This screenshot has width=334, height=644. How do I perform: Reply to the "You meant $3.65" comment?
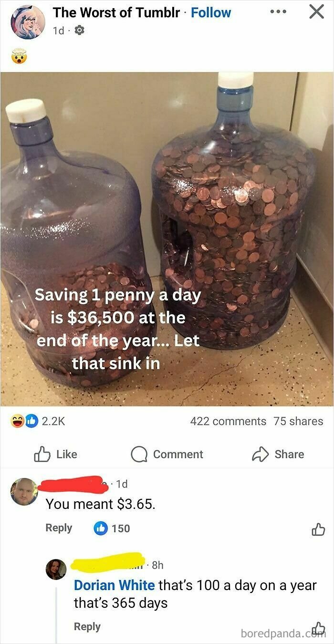(59, 528)
